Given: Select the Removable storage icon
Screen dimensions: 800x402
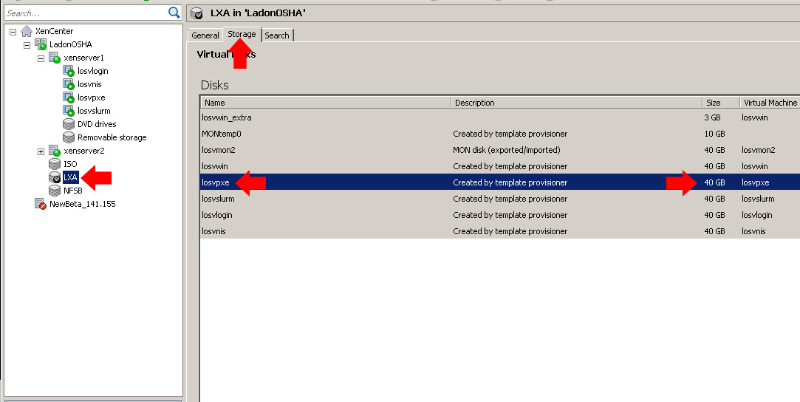Looking at the screenshot, I should pyautogui.click(x=69, y=137).
